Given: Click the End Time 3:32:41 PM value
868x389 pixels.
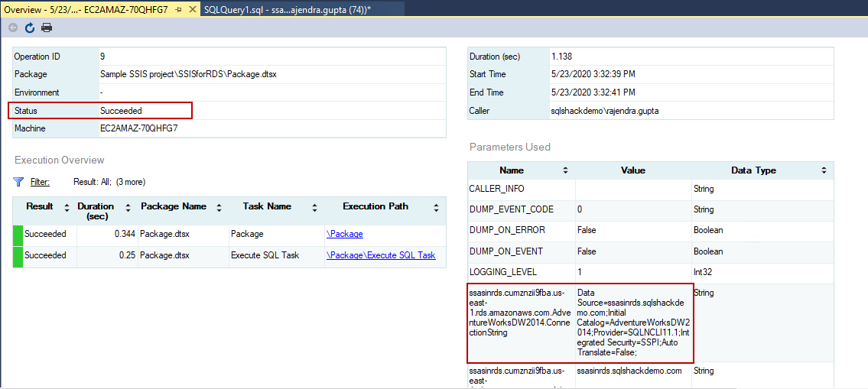Looking at the screenshot, I should click(x=593, y=92).
